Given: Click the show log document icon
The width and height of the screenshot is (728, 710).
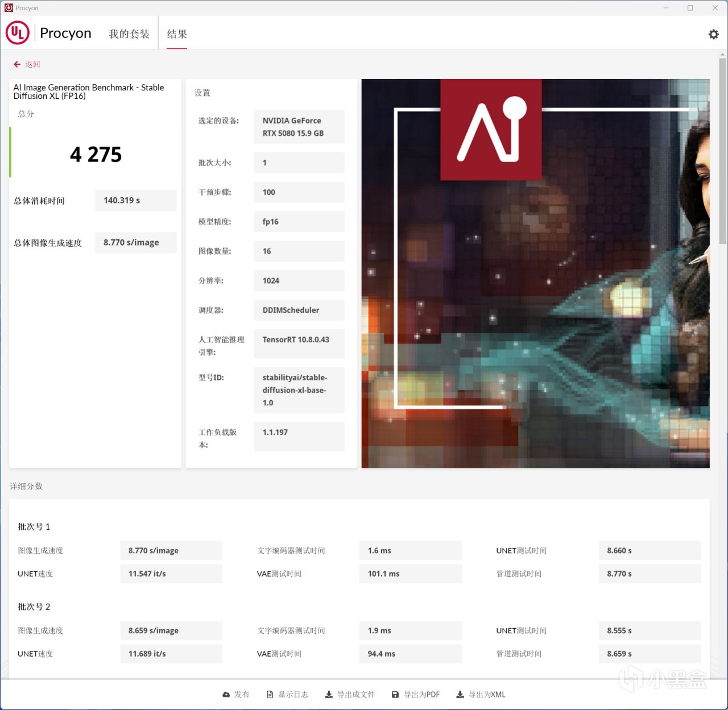Looking at the screenshot, I should point(270,695).
